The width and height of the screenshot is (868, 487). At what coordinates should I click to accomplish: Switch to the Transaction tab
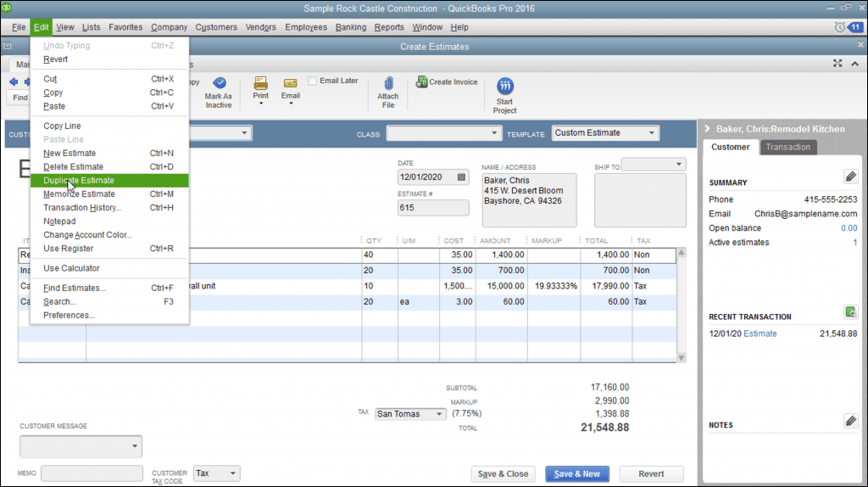787,147
